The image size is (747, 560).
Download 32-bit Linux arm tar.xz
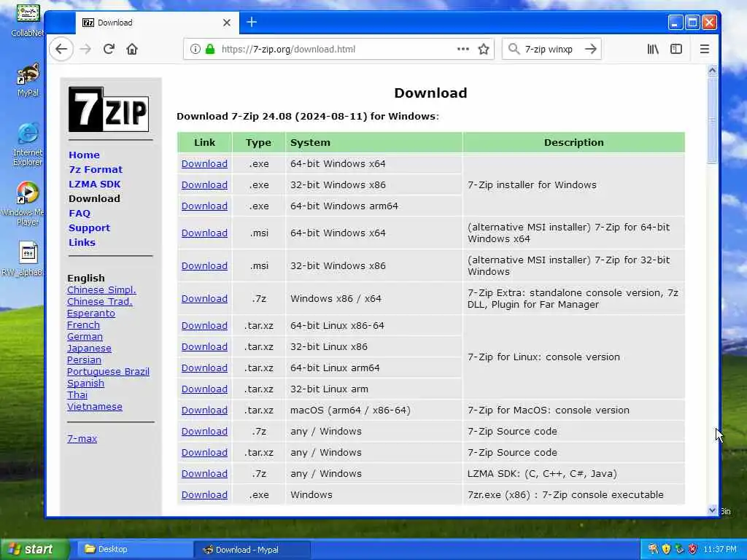coord(204,389)
